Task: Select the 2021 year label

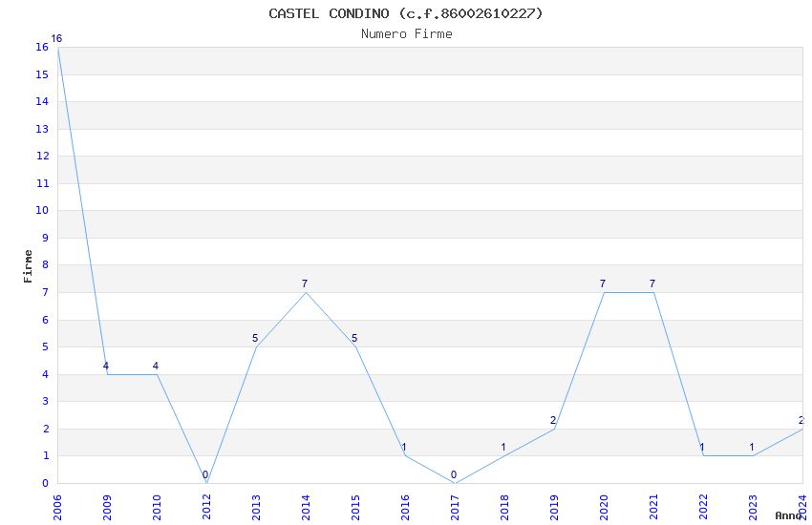Action: pyautogui.click(x=654, y=508)
